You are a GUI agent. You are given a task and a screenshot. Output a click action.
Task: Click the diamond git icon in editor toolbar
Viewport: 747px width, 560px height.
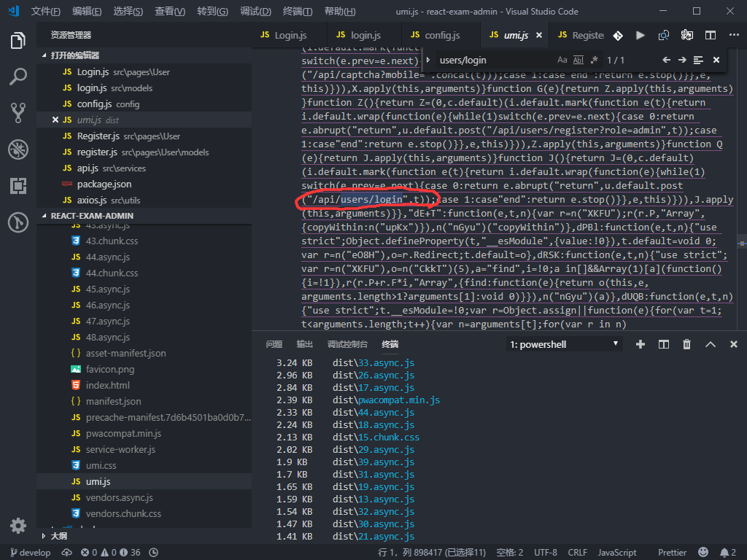tap(618, 35)
